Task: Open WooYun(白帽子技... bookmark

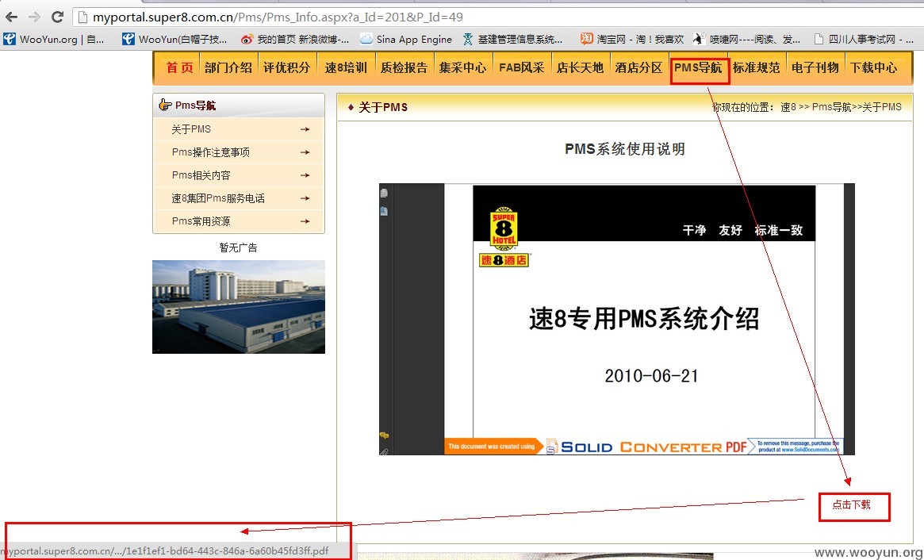Action: tap(174, 40)
